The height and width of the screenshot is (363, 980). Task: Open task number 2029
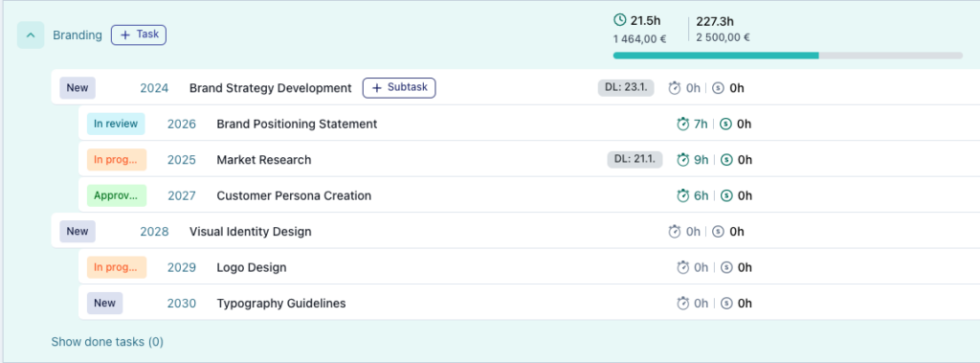tap(181, 267)
